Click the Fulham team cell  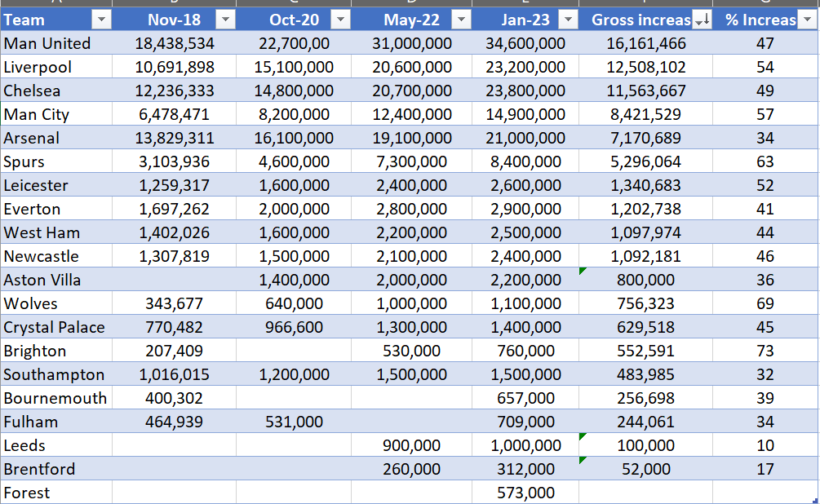[56, 422]
